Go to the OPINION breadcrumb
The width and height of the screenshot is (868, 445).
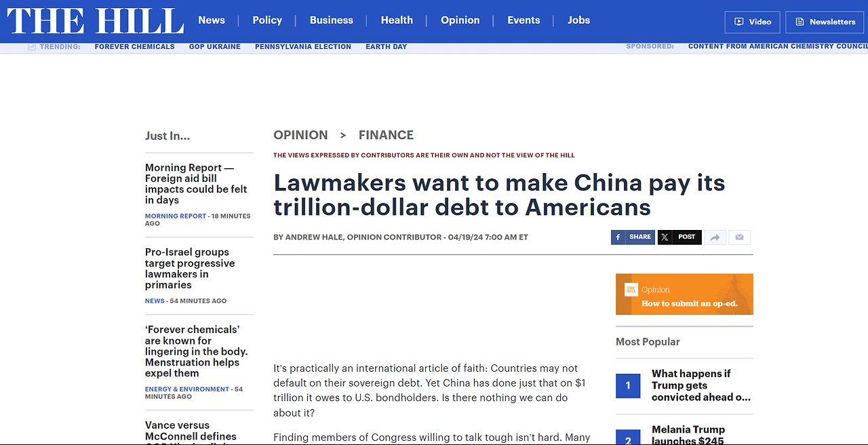300,135
